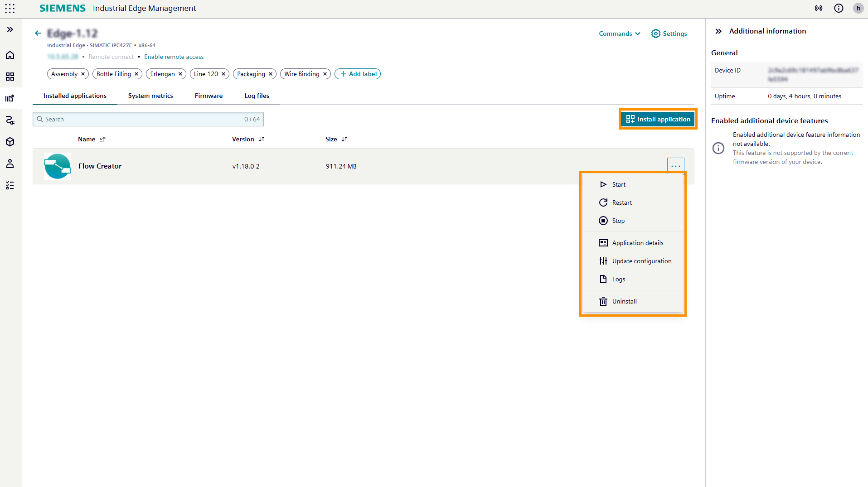Switch to Installed applications tab

[75, 96]
